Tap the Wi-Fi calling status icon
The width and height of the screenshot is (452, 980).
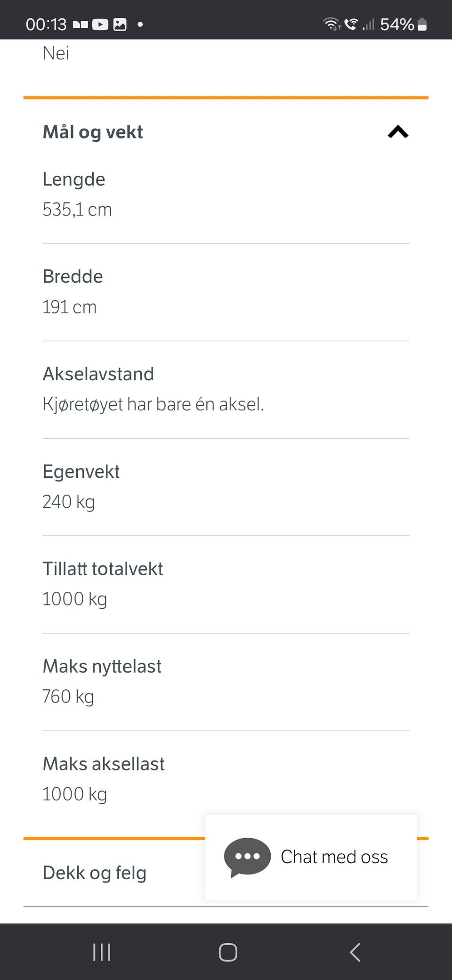351,24
